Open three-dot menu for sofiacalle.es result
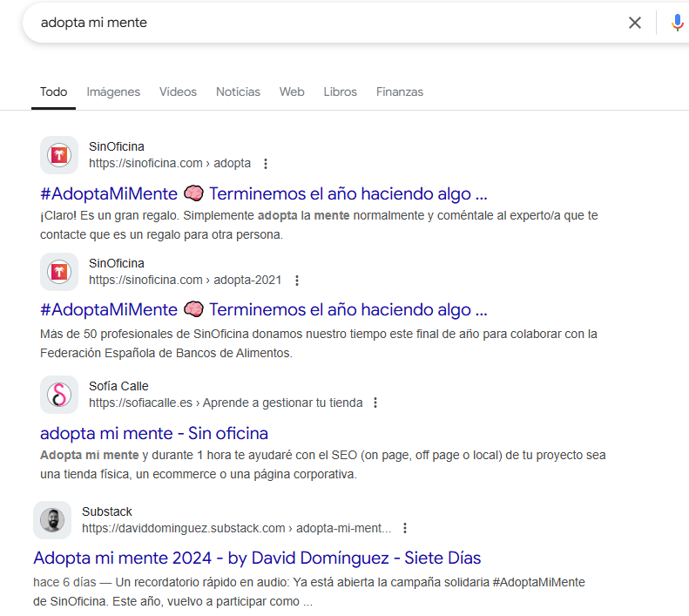 click(375, 403)
